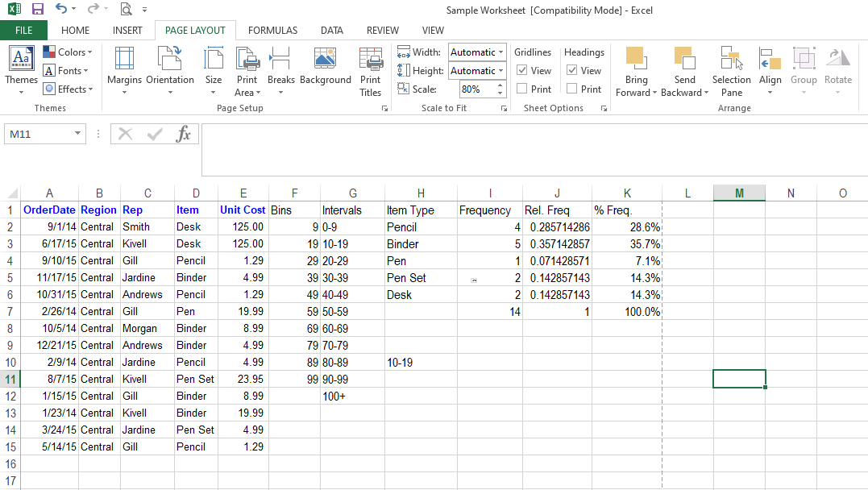Open the theme Colors menu
This screenshot has width=868, height=490.
(69, 52)
